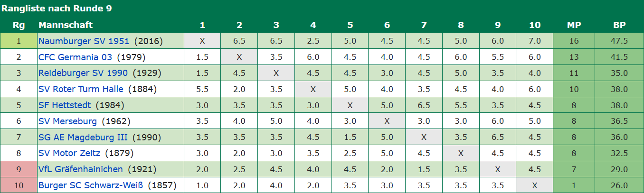
Task: Select SV Roter Turm Halle link
Action: tap(81, 89)
